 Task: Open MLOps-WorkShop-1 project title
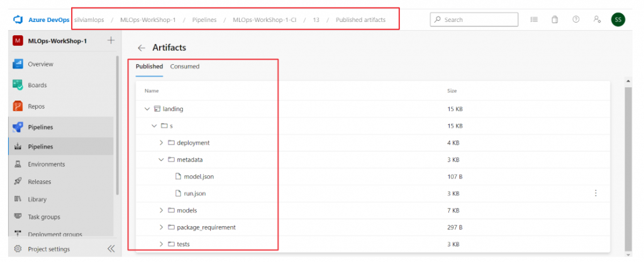tap(57, 41)
